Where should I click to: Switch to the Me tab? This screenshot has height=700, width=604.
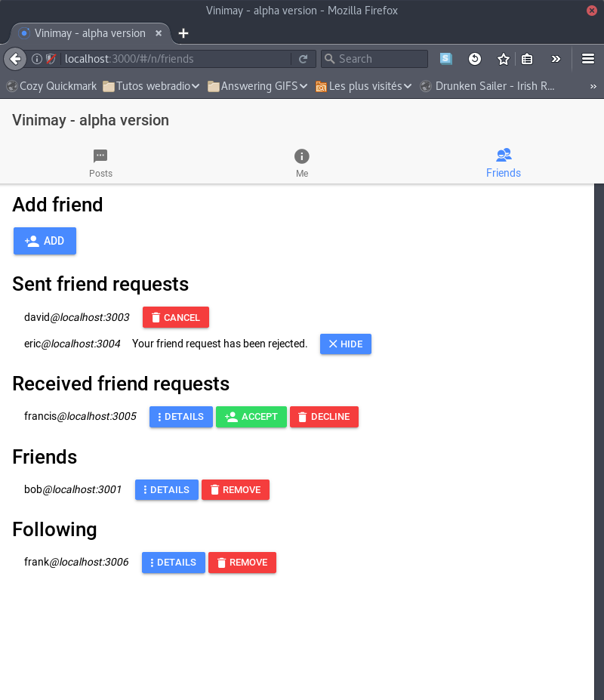point(302,163)
